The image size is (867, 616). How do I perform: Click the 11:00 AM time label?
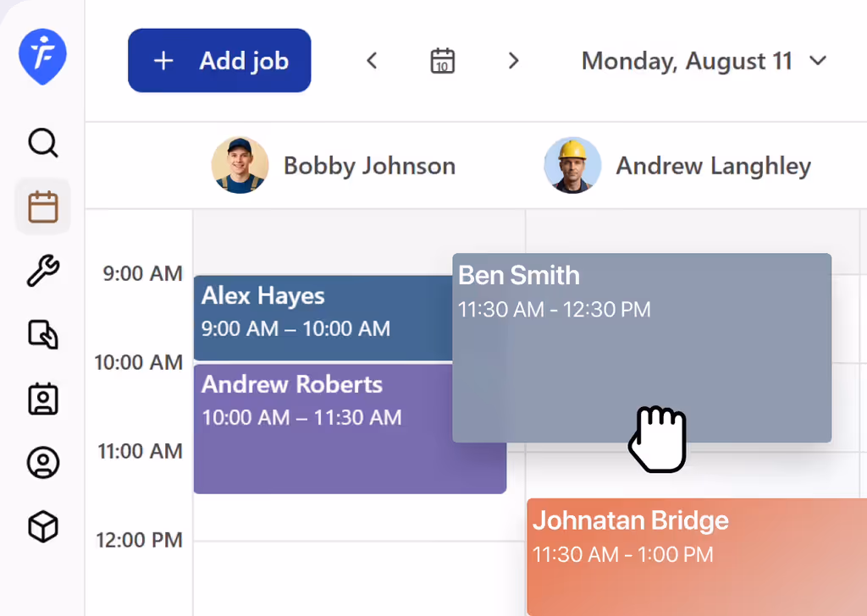[x=140, y=451]
